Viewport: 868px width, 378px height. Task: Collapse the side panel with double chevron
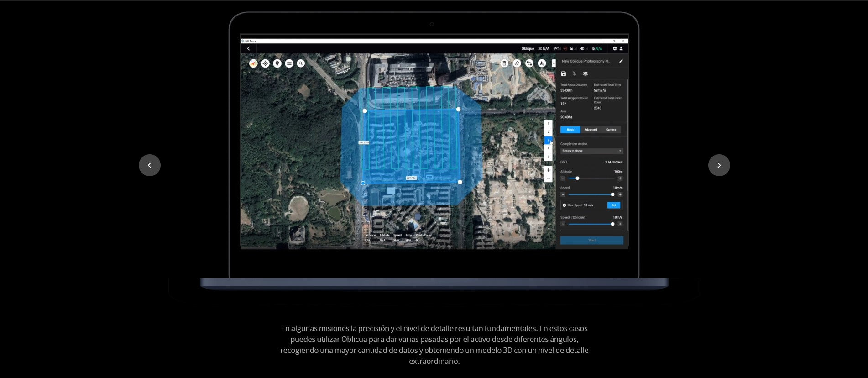554,63
